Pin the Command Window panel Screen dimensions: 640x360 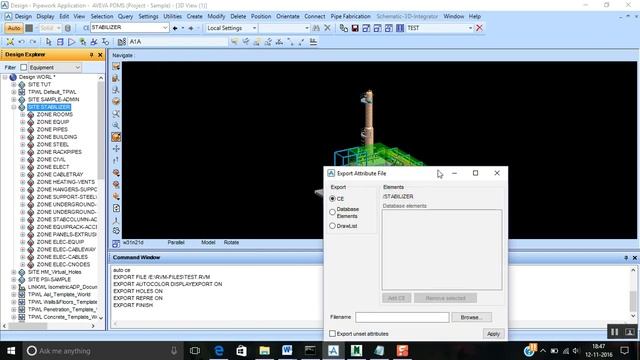click(x=626, y=258)
